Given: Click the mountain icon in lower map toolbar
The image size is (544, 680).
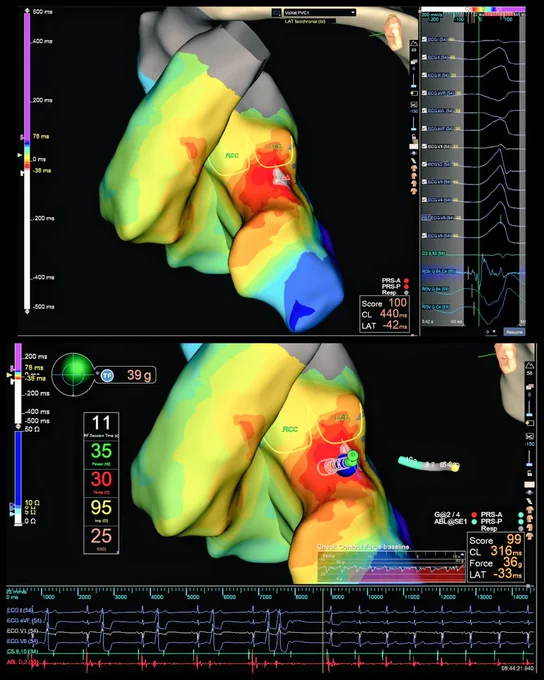Looking at the screenshot, I should [x=529, y=366].
